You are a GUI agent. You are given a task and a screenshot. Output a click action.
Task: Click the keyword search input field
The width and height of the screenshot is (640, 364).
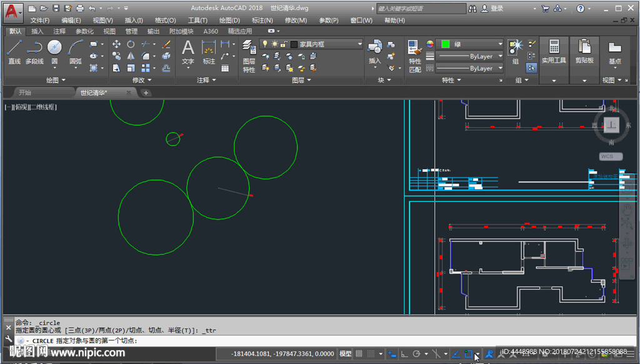point(421,9)
